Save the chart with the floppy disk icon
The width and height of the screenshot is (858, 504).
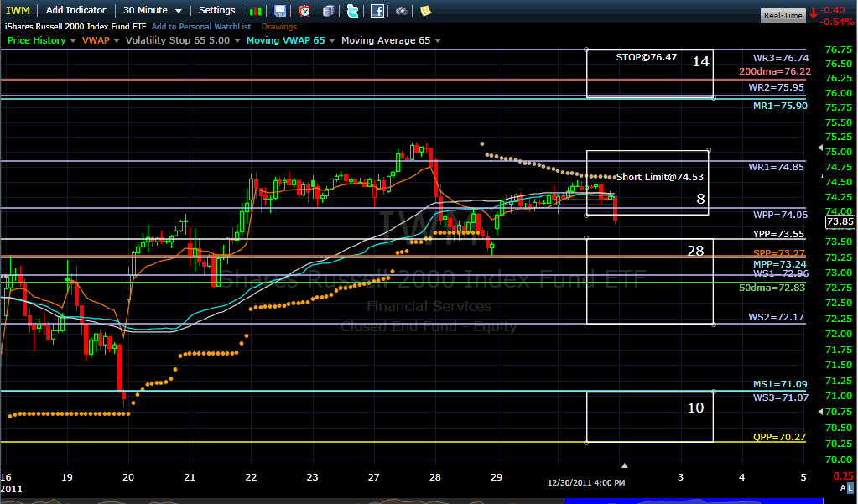[x=280, y=10]
